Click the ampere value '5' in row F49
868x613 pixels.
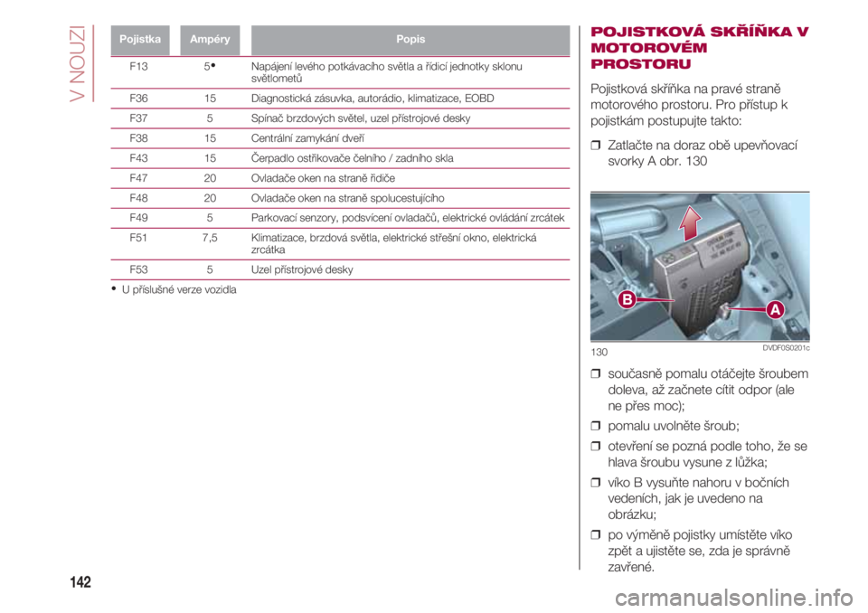point(210,218)
